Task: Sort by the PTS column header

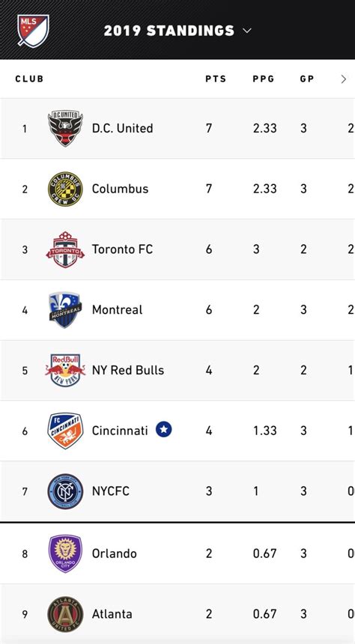Action: [216, 79]
